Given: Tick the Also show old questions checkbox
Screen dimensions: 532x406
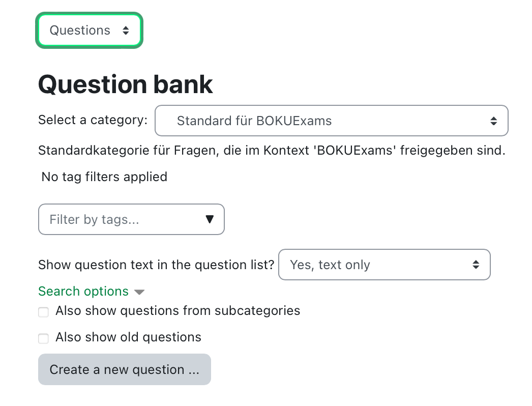Looking at the screenshot, I should [x=43, y=338].
